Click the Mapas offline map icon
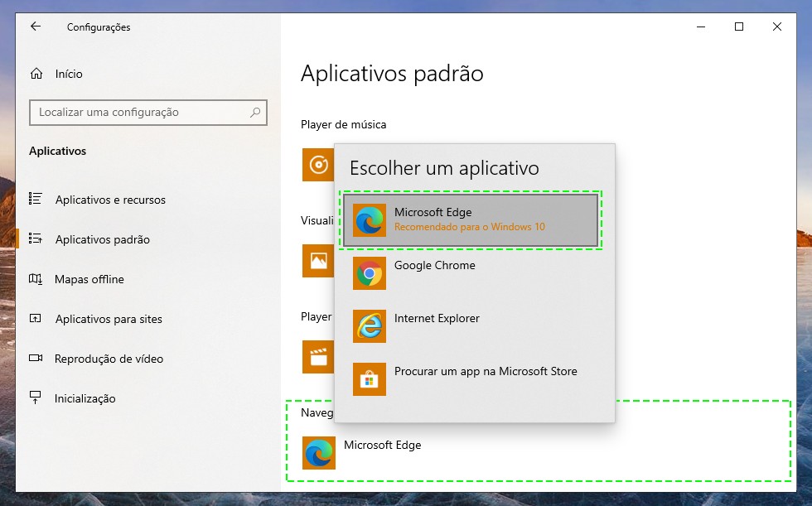This screenshot has width=812, height=506. pos(35,279)
